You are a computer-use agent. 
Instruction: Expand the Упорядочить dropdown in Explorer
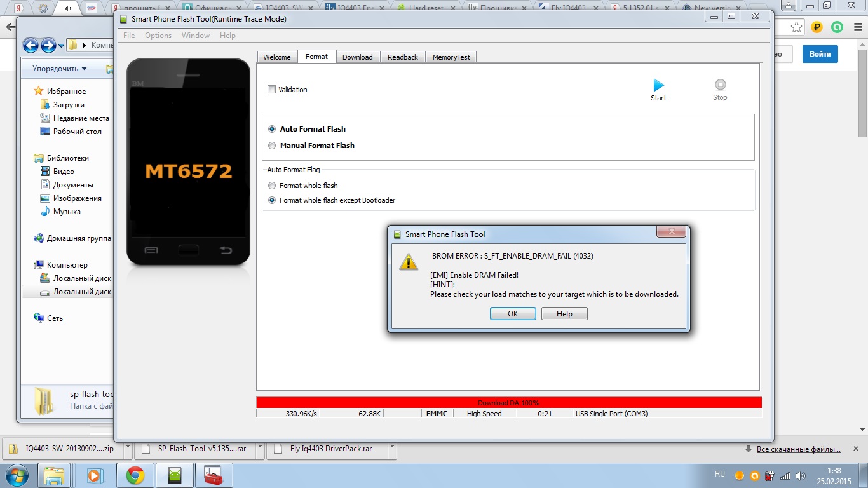point(84,69)
